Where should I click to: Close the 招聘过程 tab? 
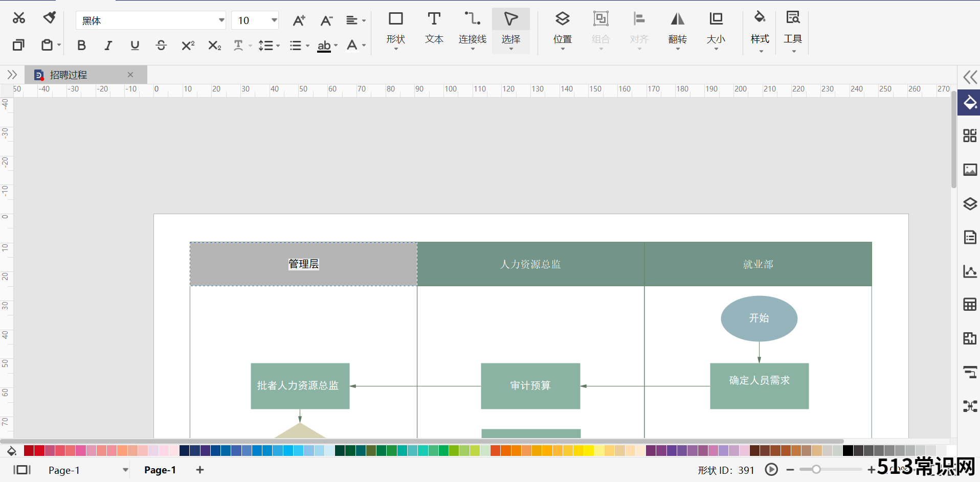(x=130, y=75)
